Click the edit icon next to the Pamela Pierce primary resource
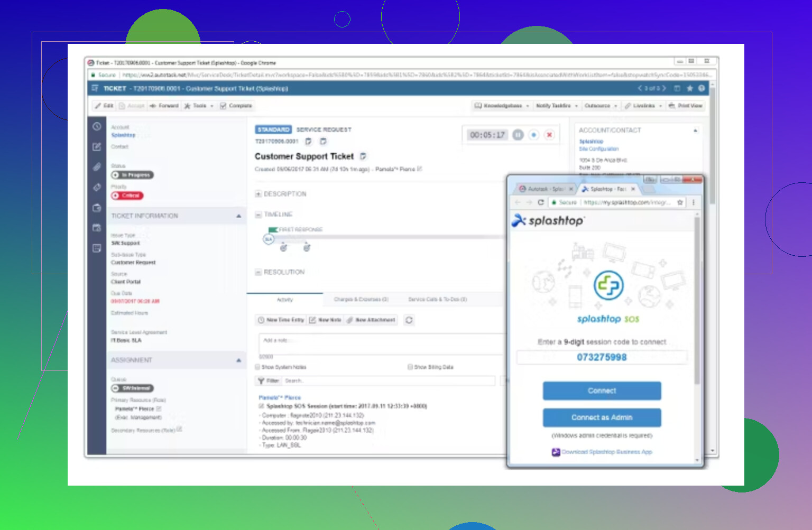 click(159, 408)
